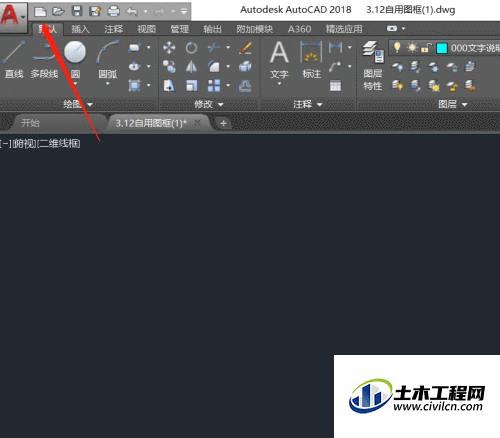Select the Rectangular Array tool
This screenshot has height=438, width=500.
[x=214, y=86]
